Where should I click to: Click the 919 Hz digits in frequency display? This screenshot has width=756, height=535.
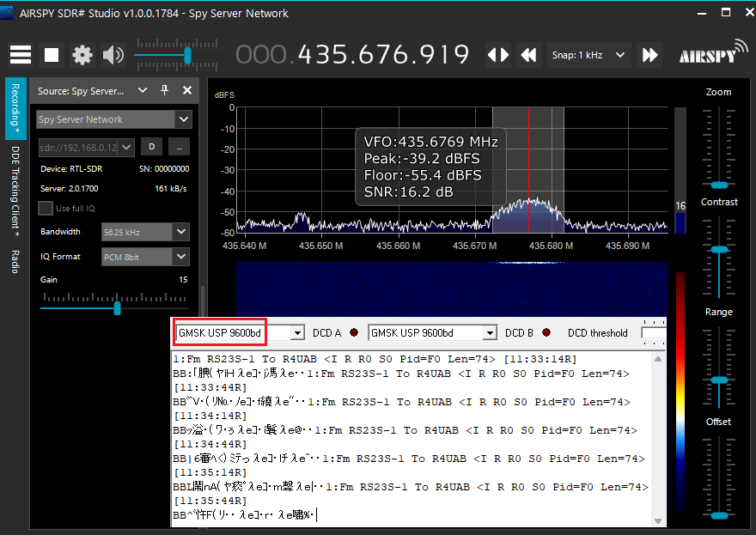(443, 54)
